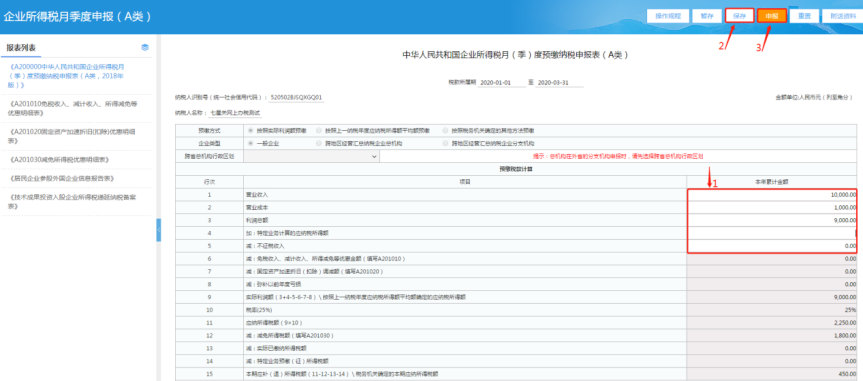This screenshot has width=863, height=381.
Task: Click the layers icon beside 报表列表
Action: [x=145, y=48]
